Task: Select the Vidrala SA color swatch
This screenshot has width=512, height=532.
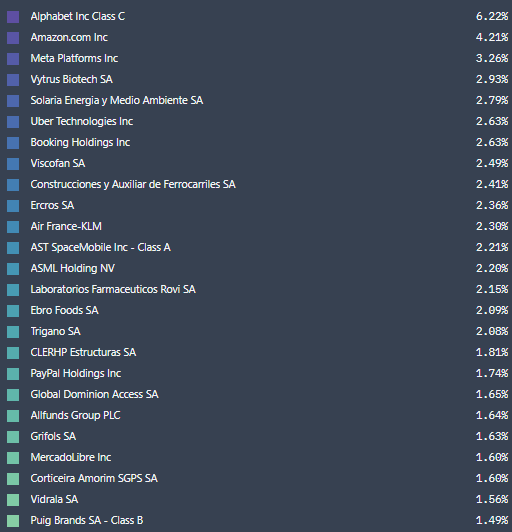Action: [x=13, y=500]
